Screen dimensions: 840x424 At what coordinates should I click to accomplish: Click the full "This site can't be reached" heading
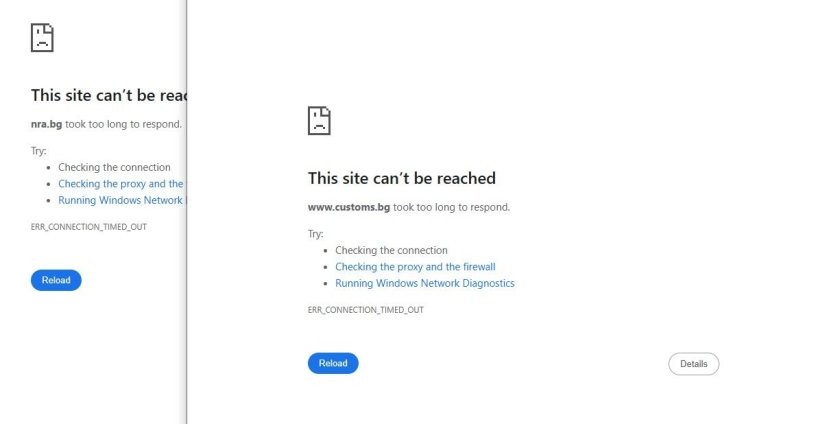(x=401, y=178)
